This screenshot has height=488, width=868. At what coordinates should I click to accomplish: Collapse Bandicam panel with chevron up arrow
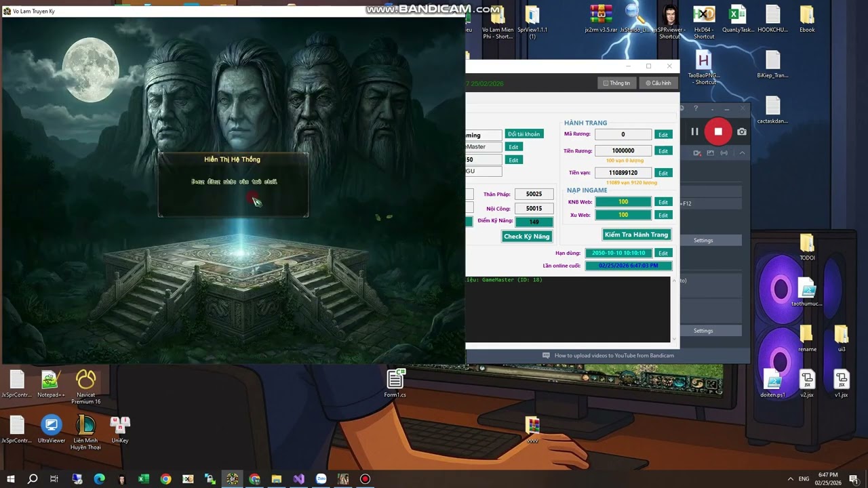click(x=742, y=153)
